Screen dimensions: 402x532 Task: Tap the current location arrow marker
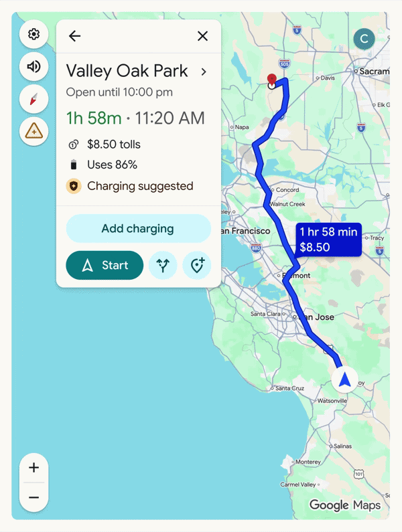pos(345,380)
